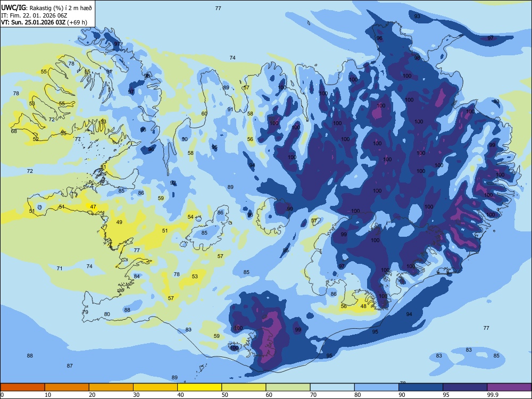This screenshot has width=532, height=399.
Task: Click the '40' tick label under the legend bar
Action: pyautogui.click(x=180, y=395)
